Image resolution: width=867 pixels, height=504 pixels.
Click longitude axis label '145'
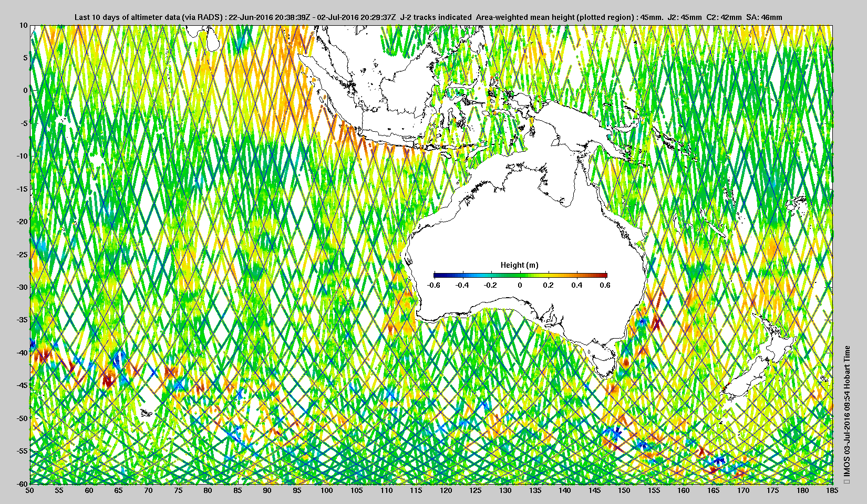[x=595, y=490]
